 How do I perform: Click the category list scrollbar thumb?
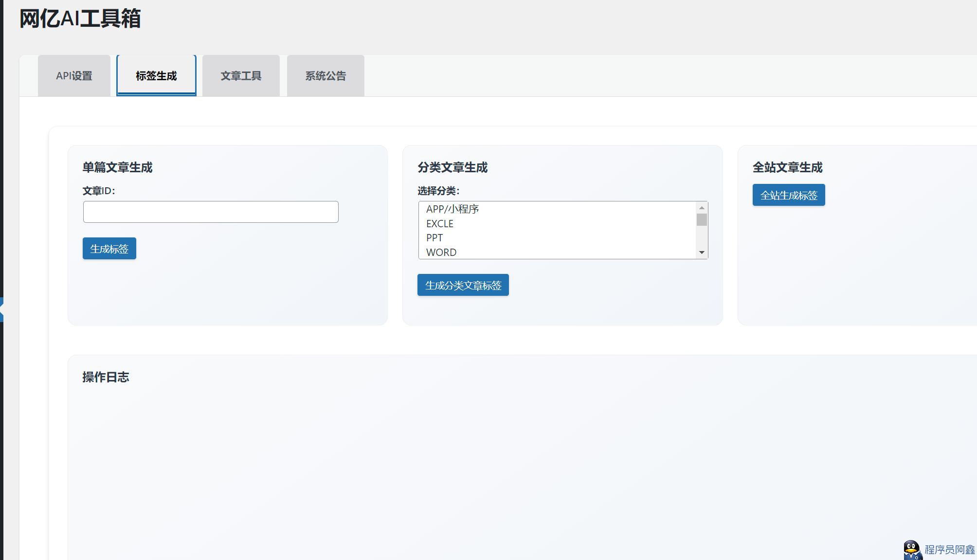click(x=702, y=220)
